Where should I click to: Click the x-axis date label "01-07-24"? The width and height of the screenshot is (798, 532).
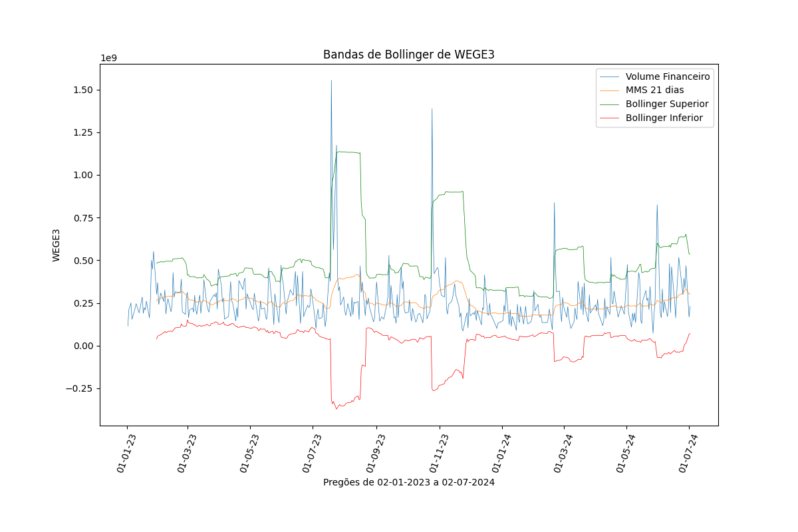688,453
